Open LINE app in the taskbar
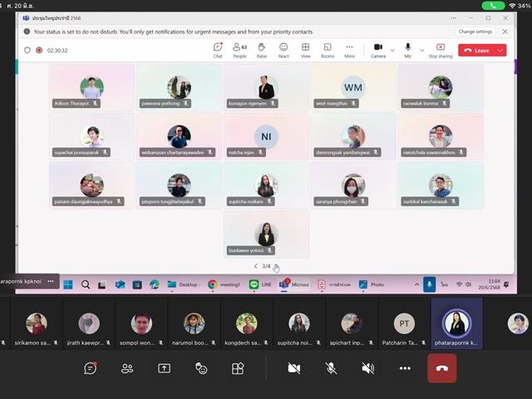Screen dimensions: 532x399 click(x=260, y=284)
